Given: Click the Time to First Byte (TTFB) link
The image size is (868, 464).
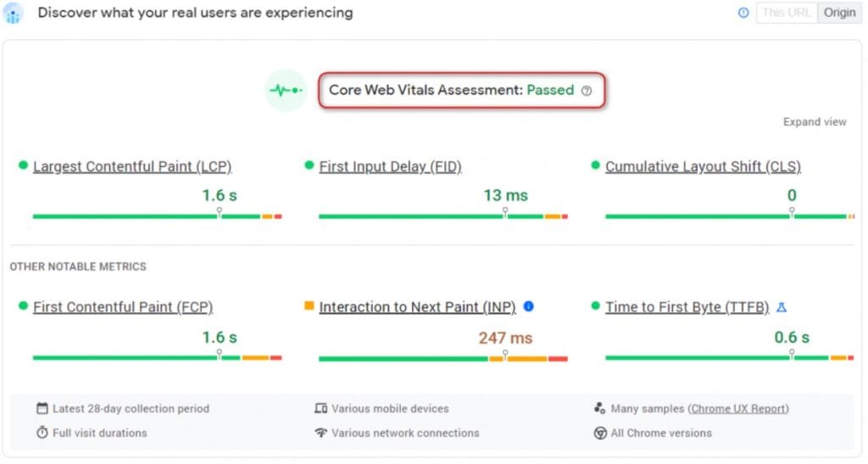Looking at the screenshot, I should coord(687,307).
